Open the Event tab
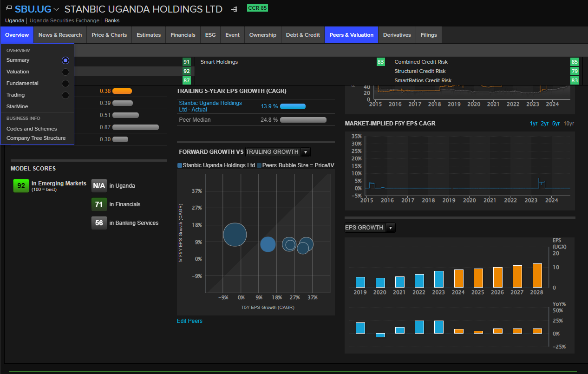 click(x=232, y=35)
